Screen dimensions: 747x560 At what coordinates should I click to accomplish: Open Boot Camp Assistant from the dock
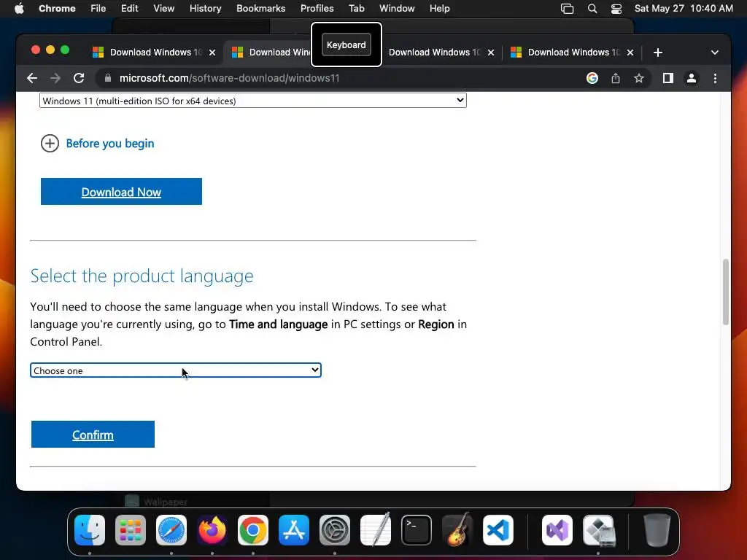coord(598,530)
